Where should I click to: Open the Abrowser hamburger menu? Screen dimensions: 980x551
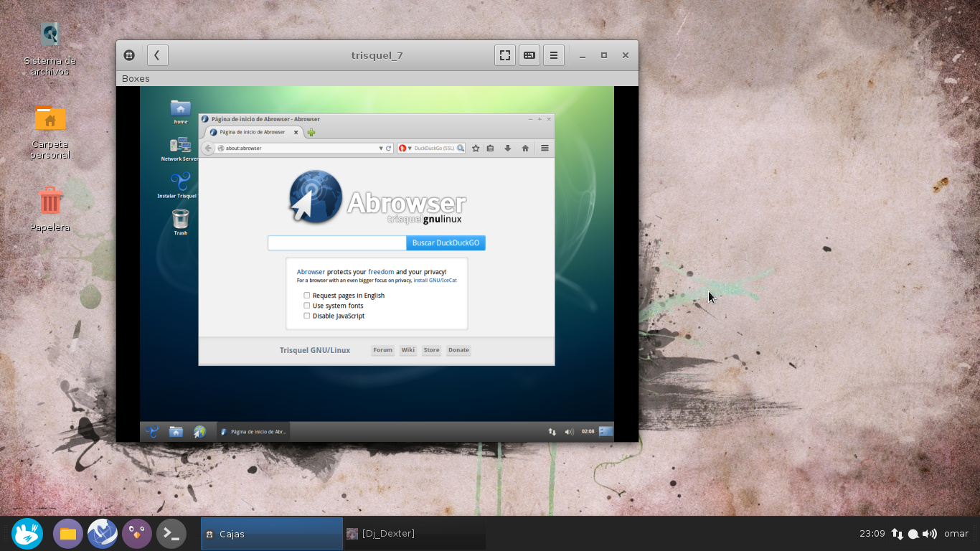click(x=545, y=149)
